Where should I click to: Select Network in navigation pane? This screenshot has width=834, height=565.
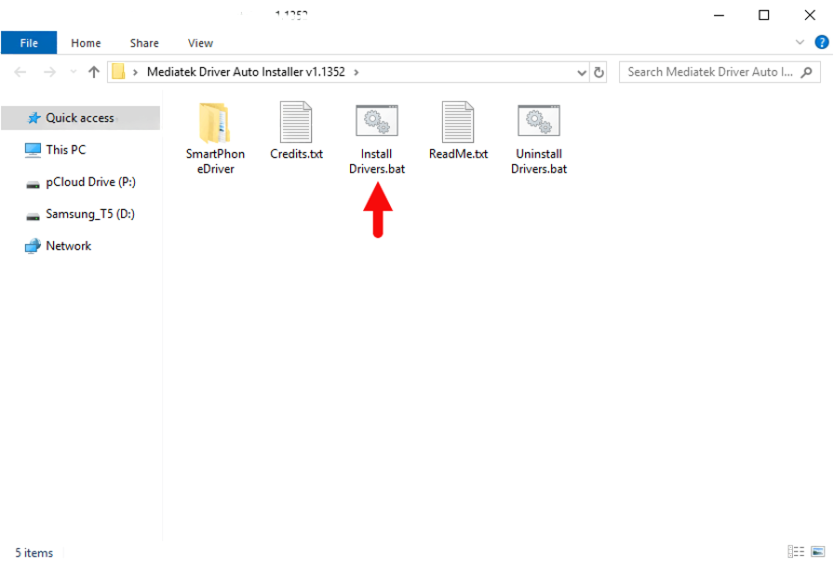[58, 246]
